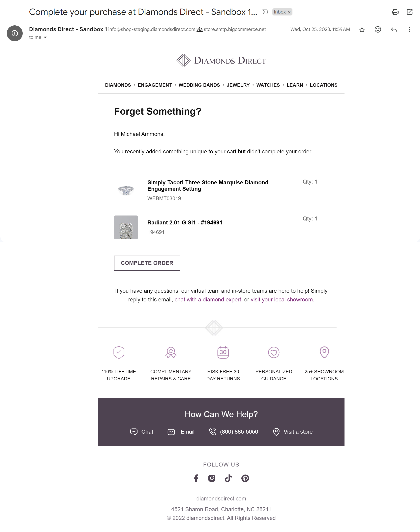Follow the "chat with a diamond expert" link

click(208, 300)
